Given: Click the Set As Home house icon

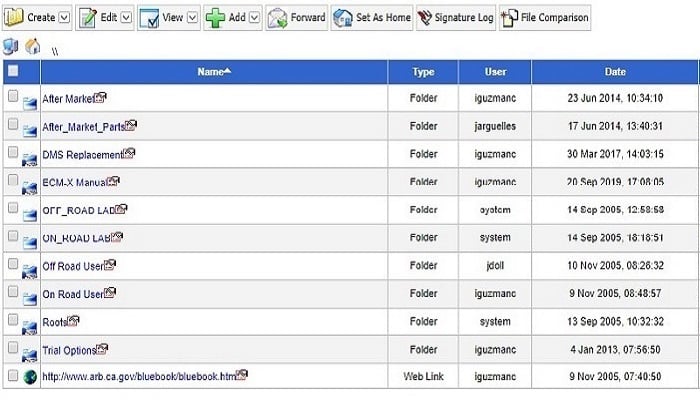Looking at the screenshot, I should [x=343, y=18].
